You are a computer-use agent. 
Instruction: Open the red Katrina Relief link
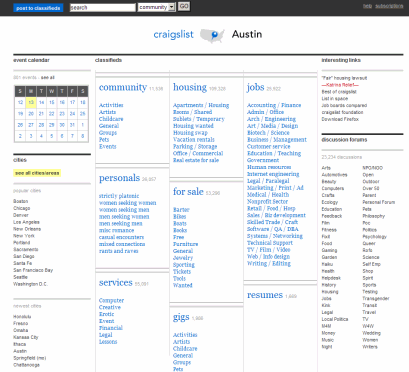point(340,85)
